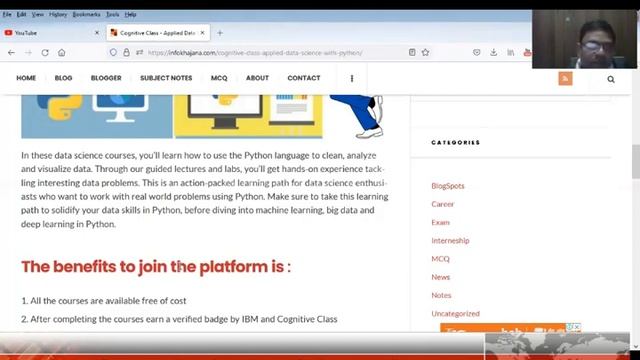This screenshot has width=640, height=360.
Task: Select the Cognitive Class tab
Action: 158,33
